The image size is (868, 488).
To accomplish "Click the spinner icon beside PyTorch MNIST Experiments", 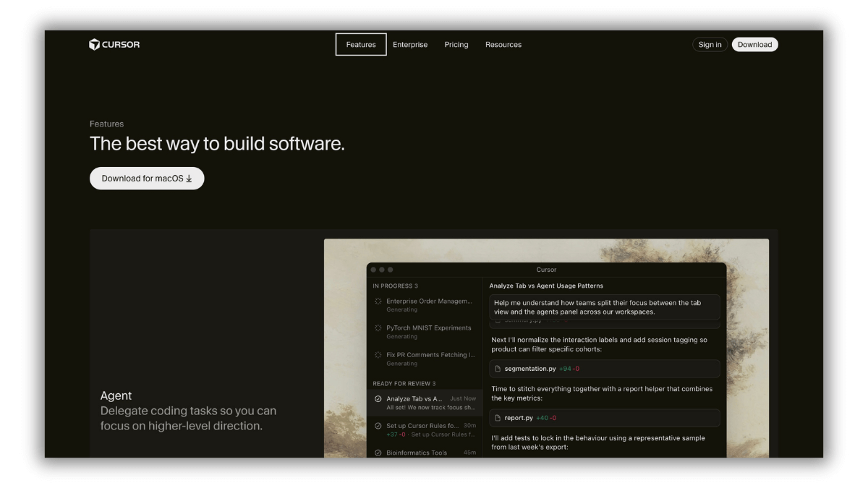I will pyautogui.click(x=378, y=328).
